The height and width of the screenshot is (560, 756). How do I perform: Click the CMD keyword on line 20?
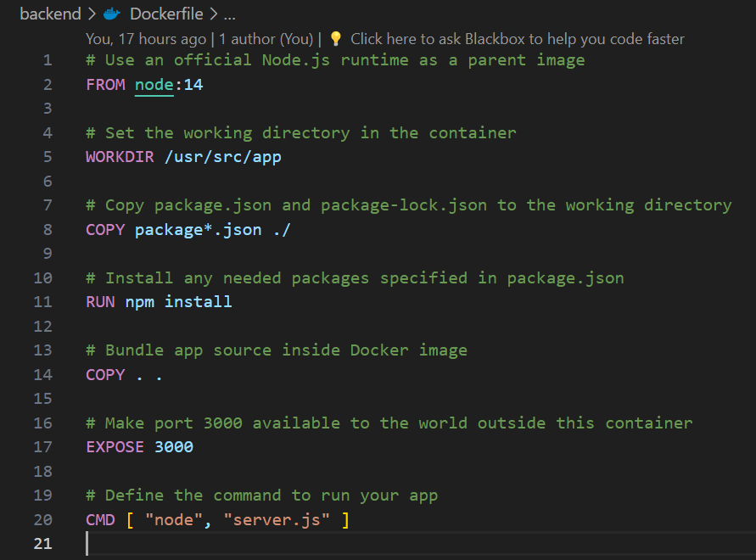tap(100, 519)
